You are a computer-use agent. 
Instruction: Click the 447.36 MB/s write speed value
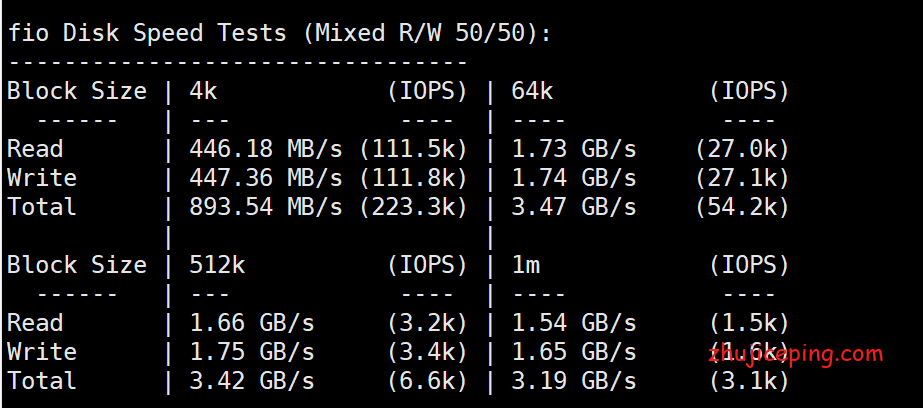tap(265, 178)
